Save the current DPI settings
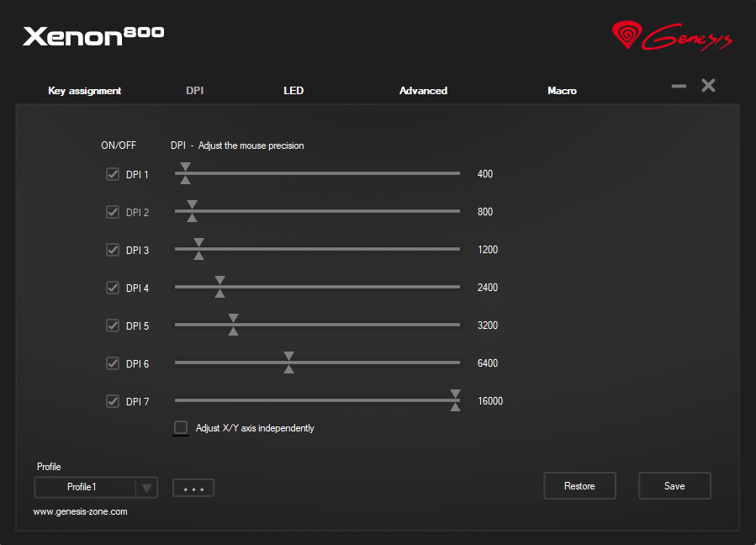 (x=674, y=486)
